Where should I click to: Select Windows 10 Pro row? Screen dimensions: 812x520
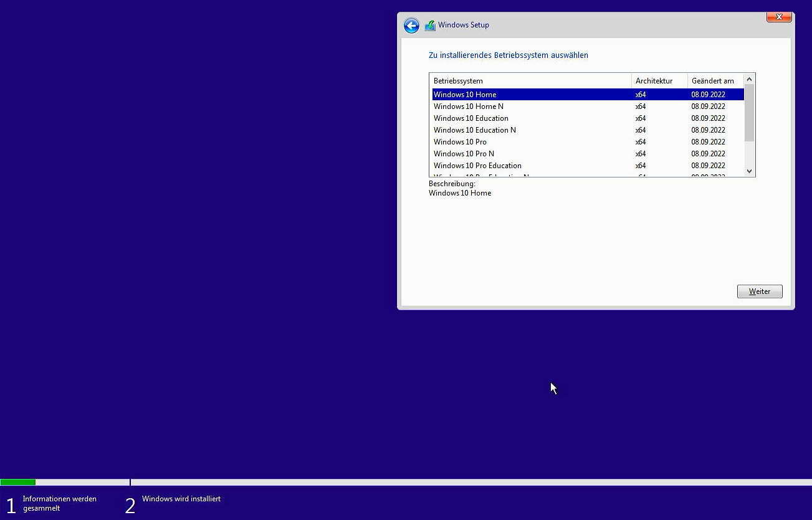coord(588,142)
